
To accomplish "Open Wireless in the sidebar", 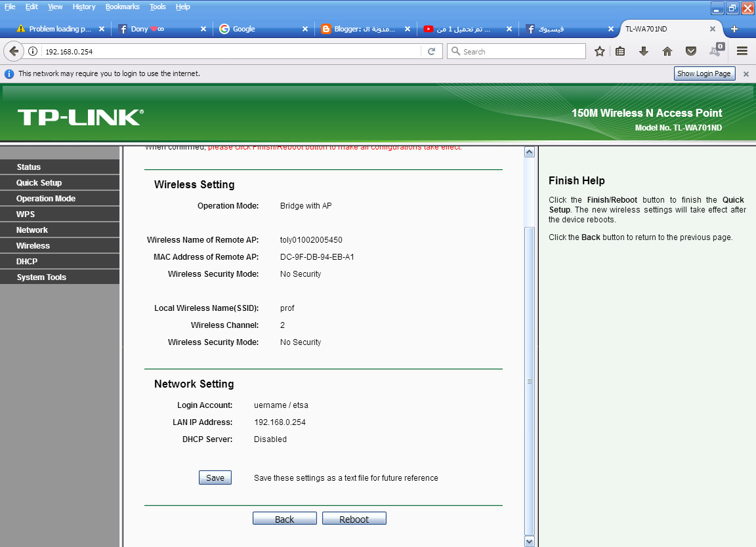I will pyautogui.click(x=59, y=246).
